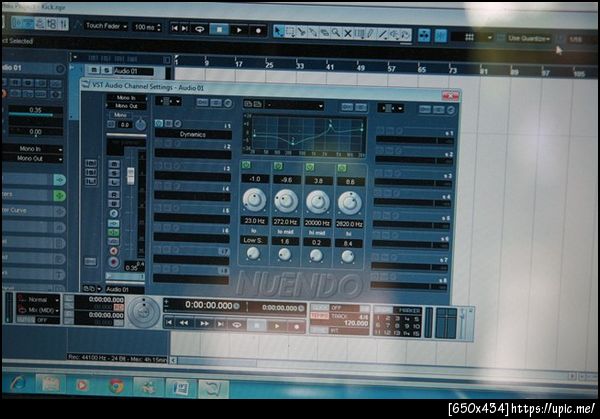
Task: Open Internet Explorer in taskbar
Action: [18, 383]
